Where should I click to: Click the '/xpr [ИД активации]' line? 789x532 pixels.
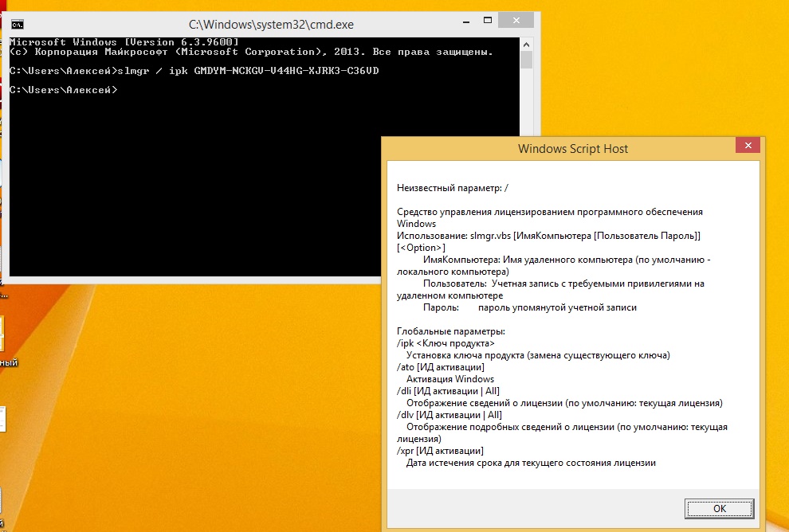click(x=440, y=451)
